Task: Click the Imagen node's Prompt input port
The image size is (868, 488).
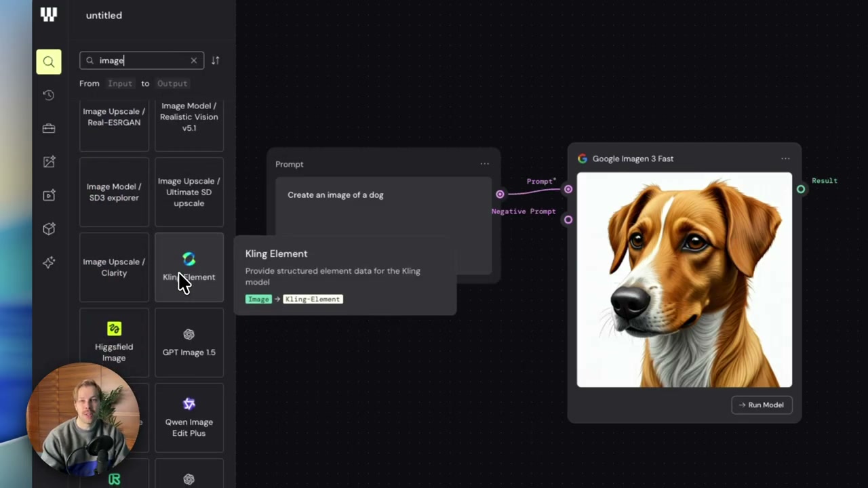Action: click(x=568, y=189)
